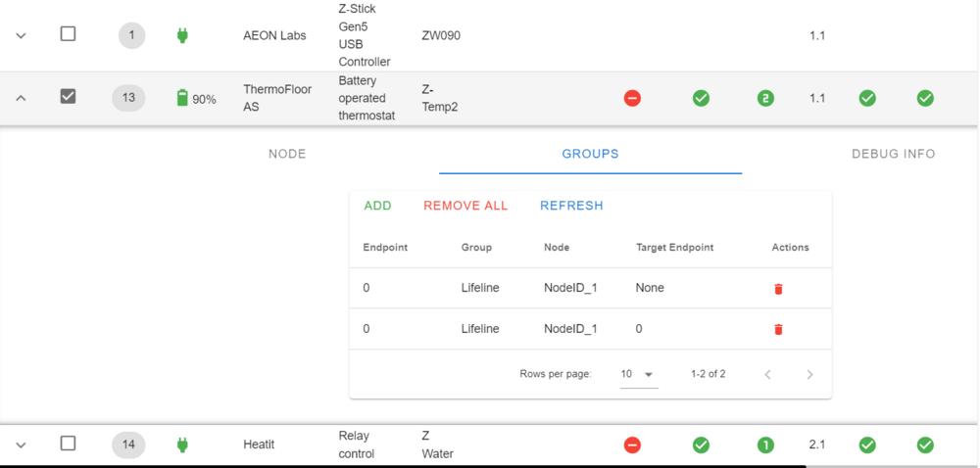Delete the Lifeline association with Target Endpoint None
The image size is (980, 468).
(778, 289)
